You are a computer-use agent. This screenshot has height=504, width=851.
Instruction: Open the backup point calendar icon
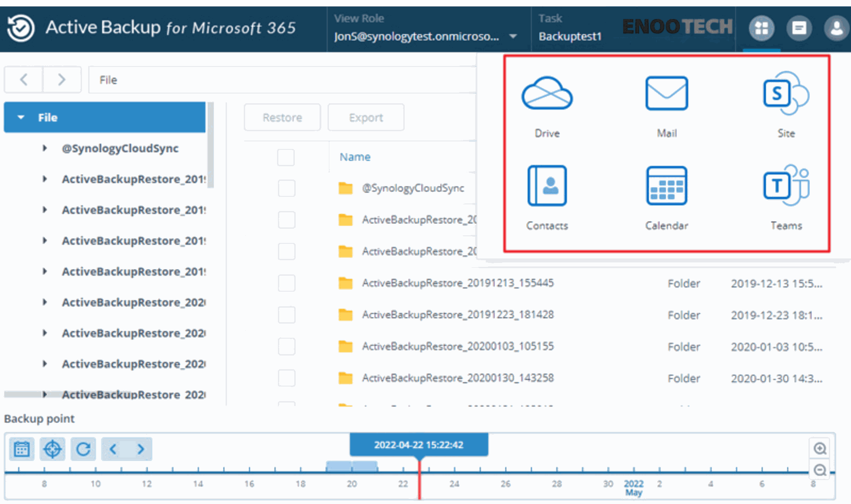(x=21, y=449)
